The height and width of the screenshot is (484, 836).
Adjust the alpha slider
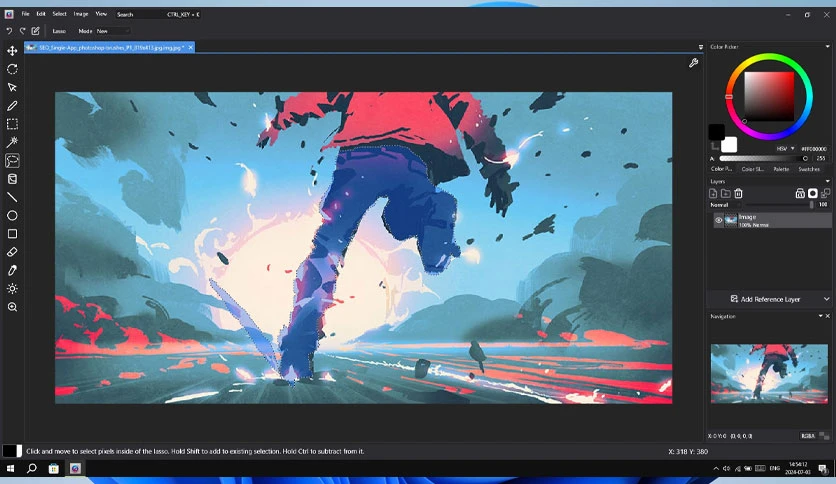coord(763,158)
